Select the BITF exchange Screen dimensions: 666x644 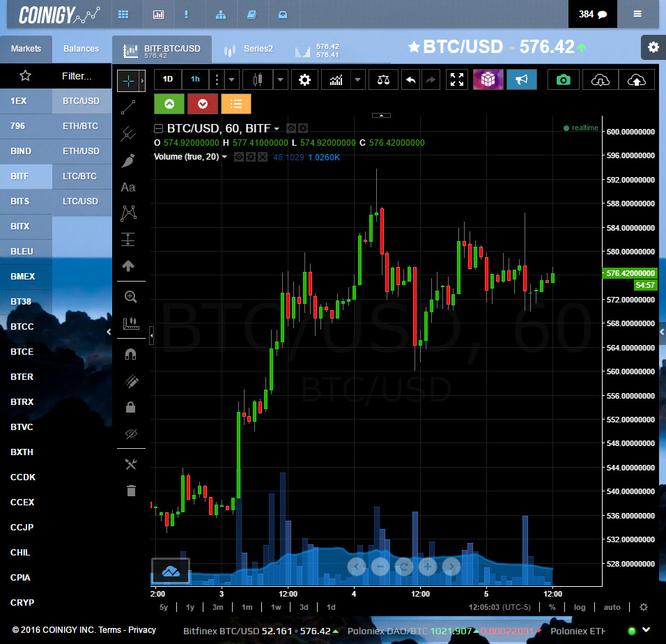coord(26,176)
